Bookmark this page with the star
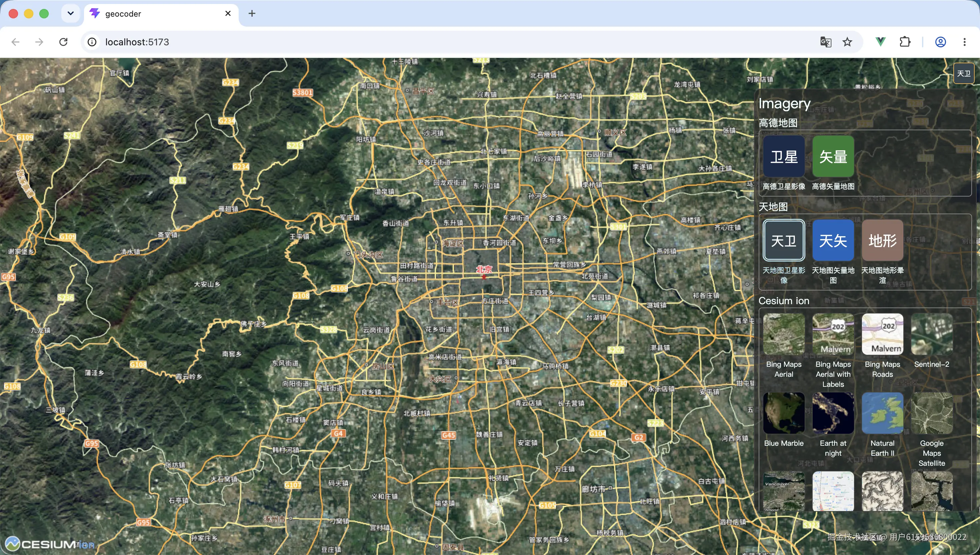The image size is (980, 555). point(847,42)
